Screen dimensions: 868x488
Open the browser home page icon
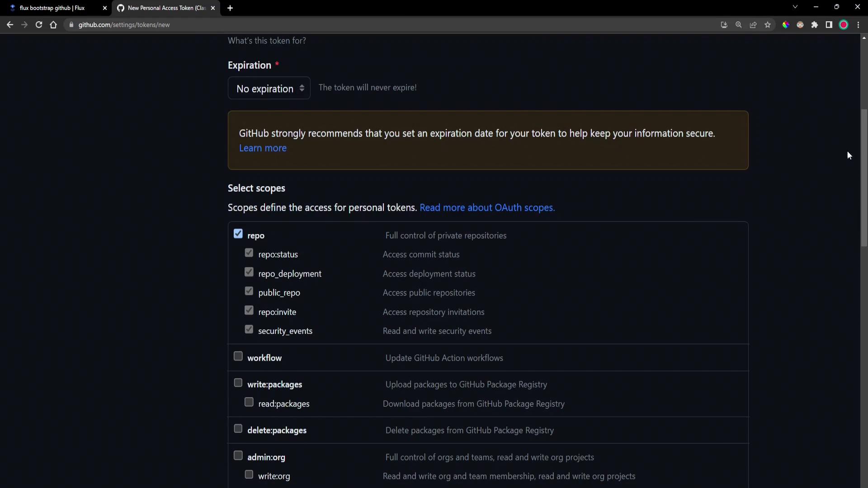click(x=53, y=25)
